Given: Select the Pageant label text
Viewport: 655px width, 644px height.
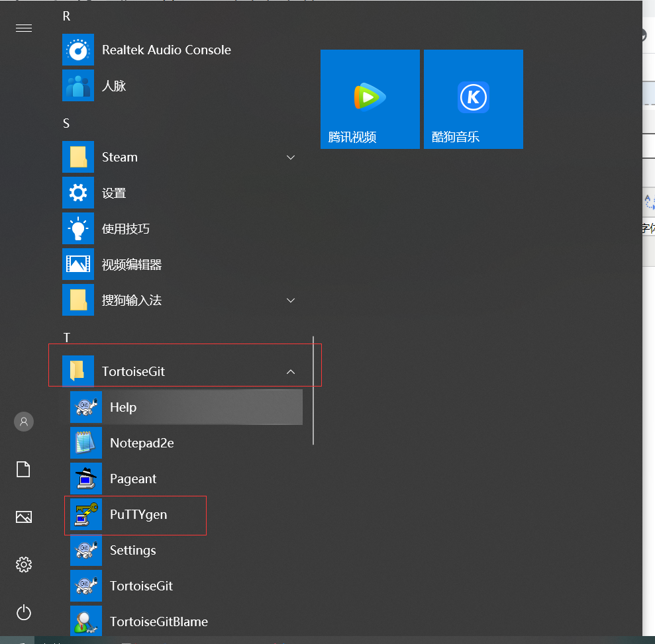Looking at the screenshot, I should pyautogui.click(x=133, y=479).
